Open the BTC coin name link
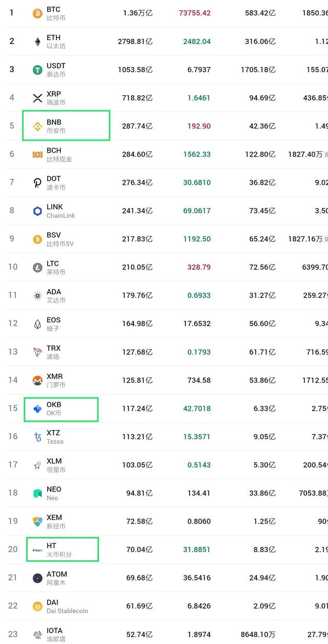328x644 pixels. pos(53,9)
